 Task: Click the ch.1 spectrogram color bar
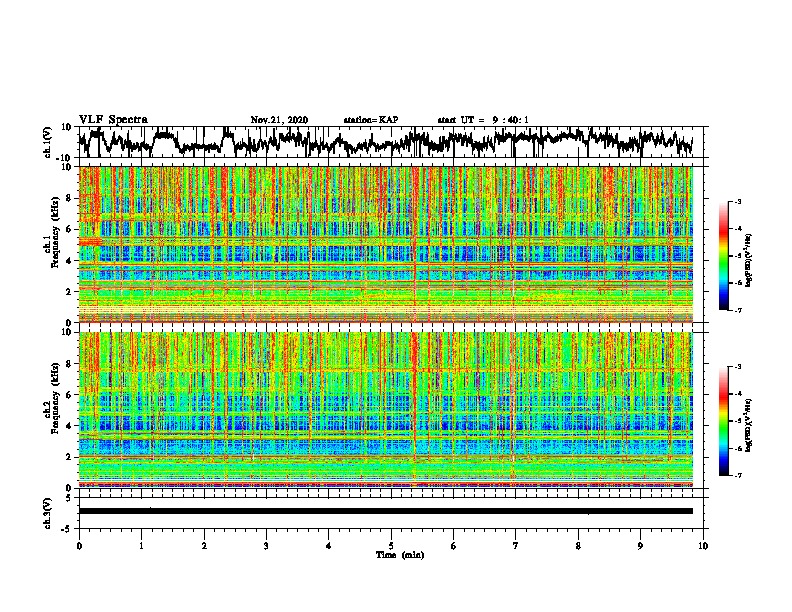723,256
